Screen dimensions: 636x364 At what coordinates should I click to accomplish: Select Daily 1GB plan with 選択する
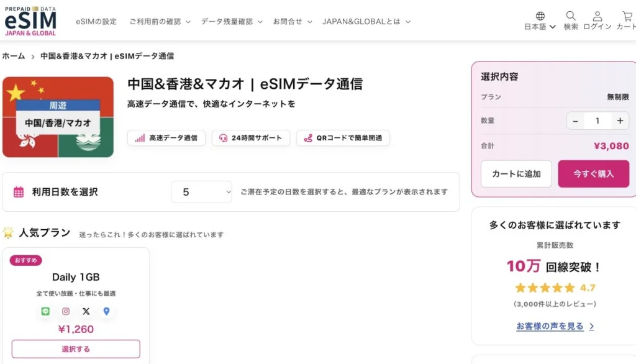click(76, 349)
